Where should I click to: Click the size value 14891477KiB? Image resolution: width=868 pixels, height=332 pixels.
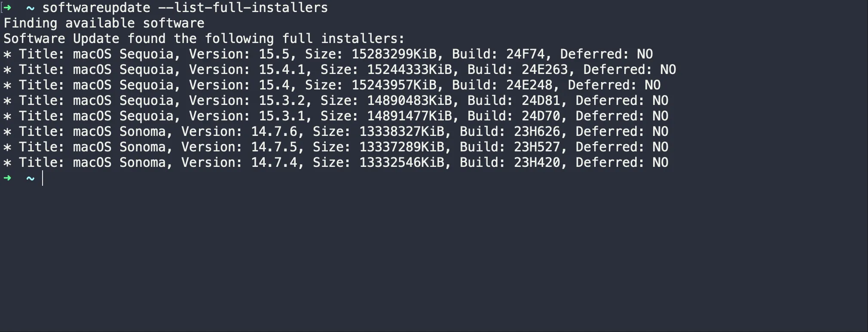409,116
